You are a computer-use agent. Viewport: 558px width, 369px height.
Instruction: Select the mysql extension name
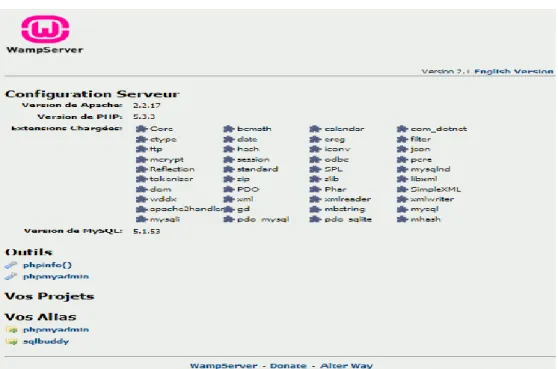tap(425, 209)
